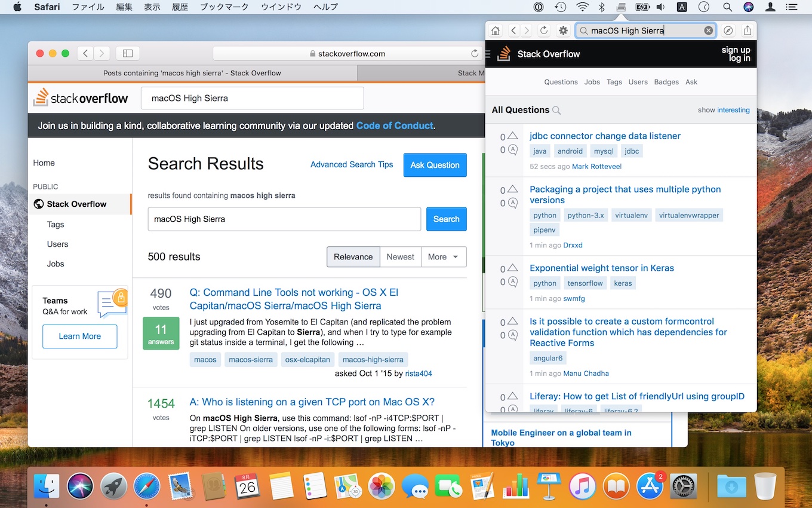This screenshot has width=812, height=508.
Task: Focus the Safari address bar
Action: (x=348, y=53)
